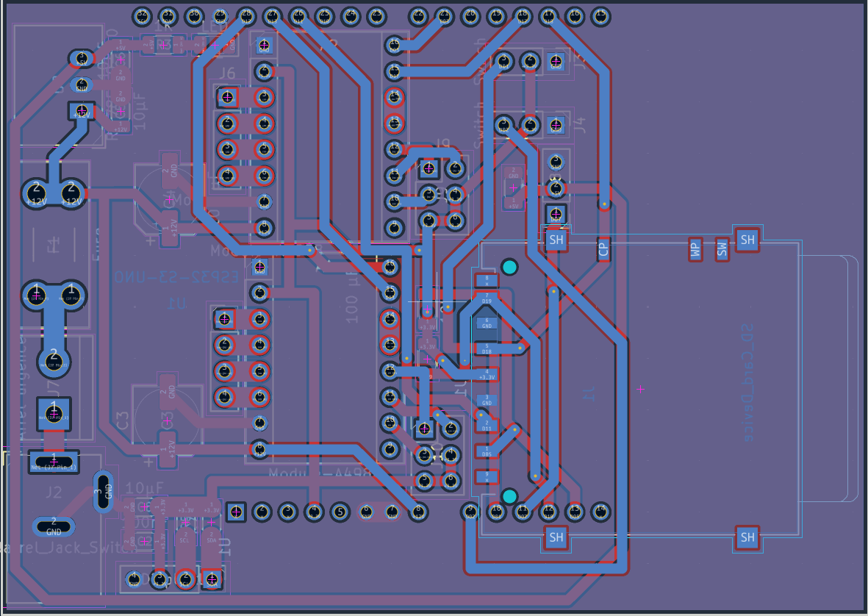
Task: Select the round 3 +5V regulator pad
Action: pos(82,58)
